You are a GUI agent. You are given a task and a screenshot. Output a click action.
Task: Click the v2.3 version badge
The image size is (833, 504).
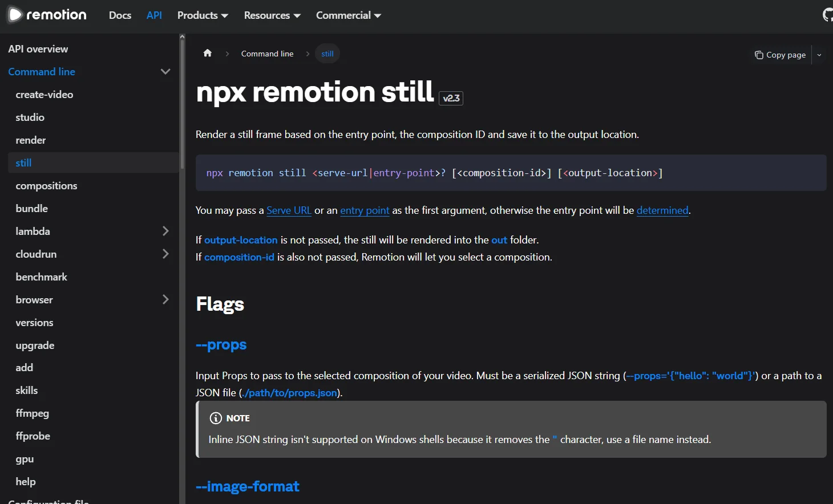[451, 98]
